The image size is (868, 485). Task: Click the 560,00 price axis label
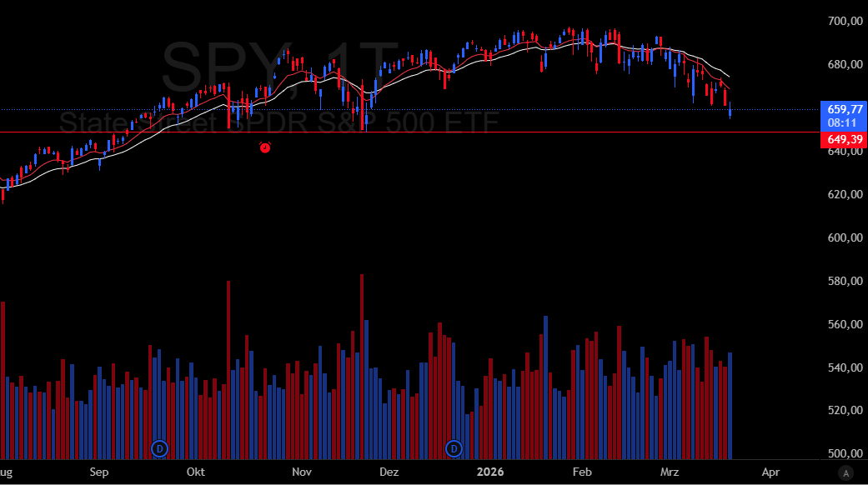pos(845,324)
